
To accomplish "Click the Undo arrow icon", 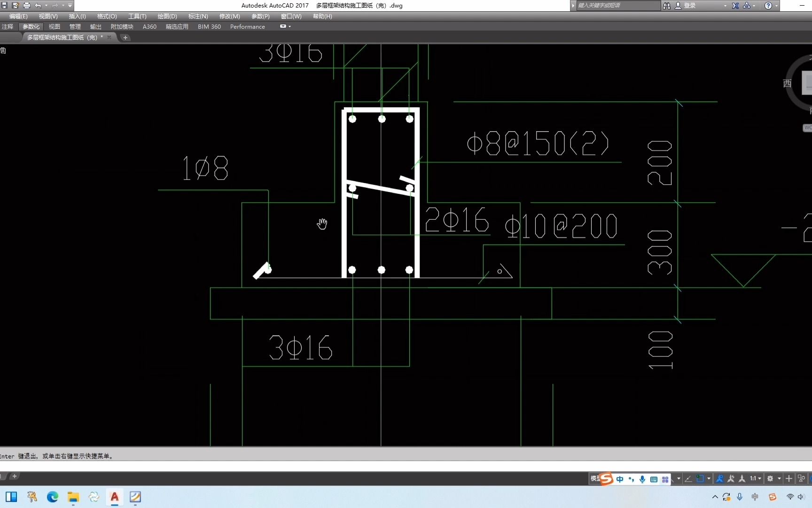I will tap(38, 6).
